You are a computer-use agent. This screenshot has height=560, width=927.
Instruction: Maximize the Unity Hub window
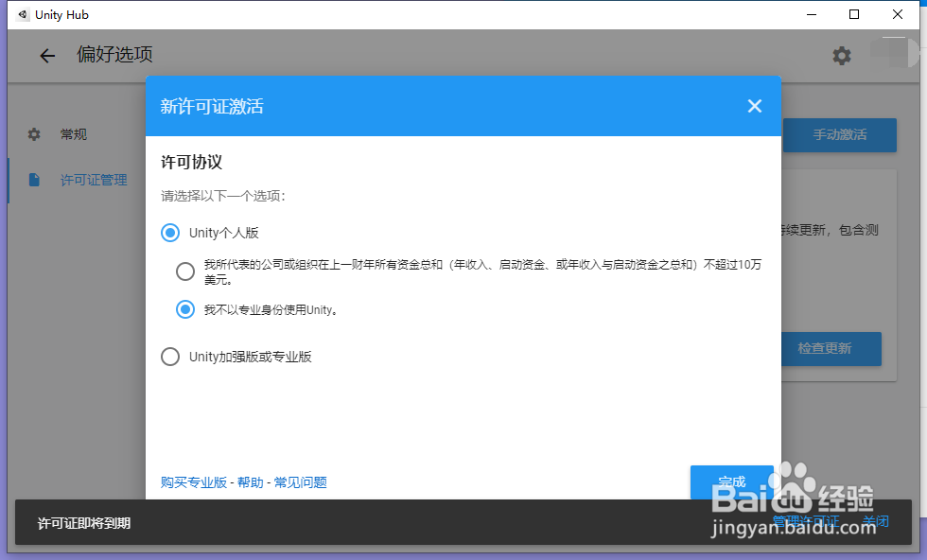(854, 15)
